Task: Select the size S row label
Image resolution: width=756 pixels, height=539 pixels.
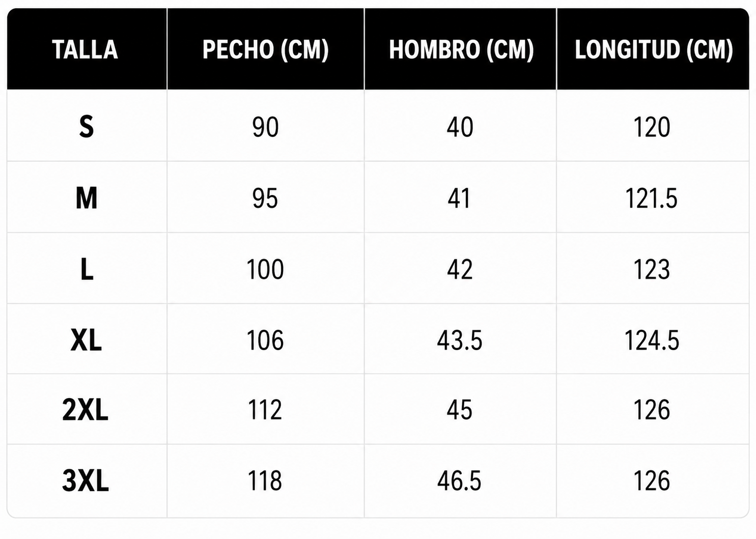Action: pyautogui.click(x=87, y=127)
